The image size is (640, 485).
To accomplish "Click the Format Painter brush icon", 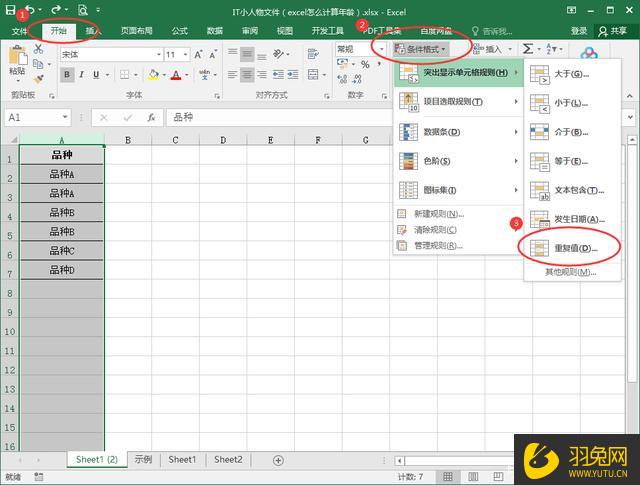I will coord(38,79).
